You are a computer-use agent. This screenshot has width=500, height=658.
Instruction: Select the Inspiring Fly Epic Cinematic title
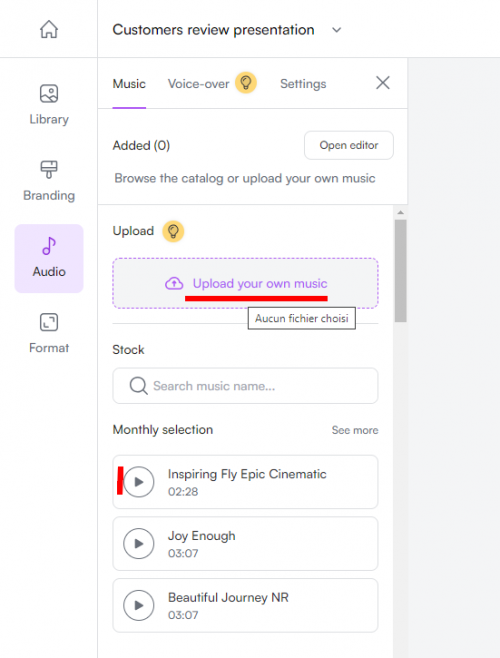click(247, 474)
